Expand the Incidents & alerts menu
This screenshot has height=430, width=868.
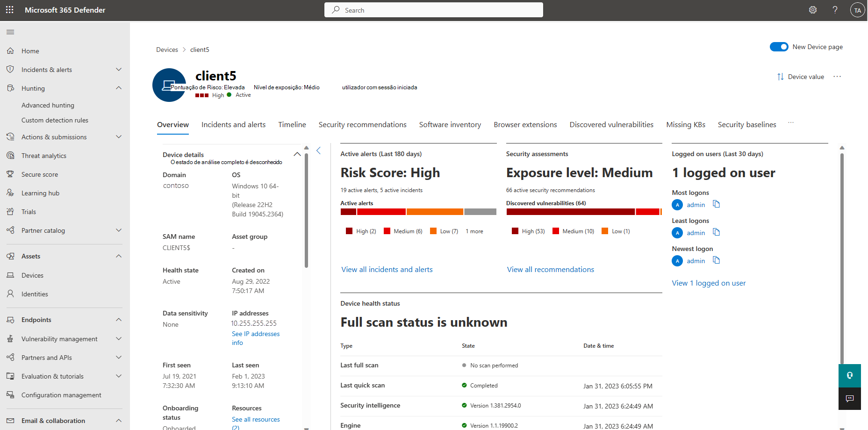(x=119, y=70)
